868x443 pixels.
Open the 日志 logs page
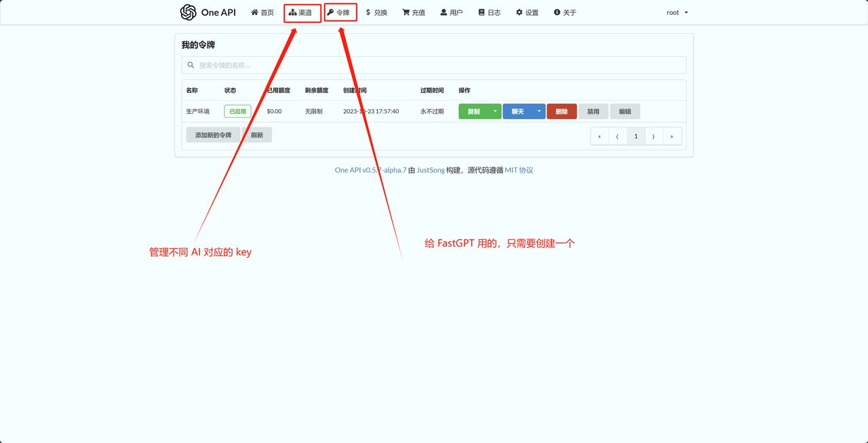[490, 12]
